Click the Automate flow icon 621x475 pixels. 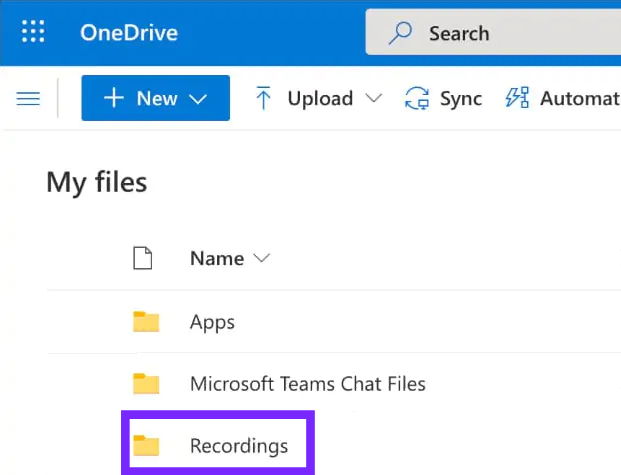click(517, 98)
